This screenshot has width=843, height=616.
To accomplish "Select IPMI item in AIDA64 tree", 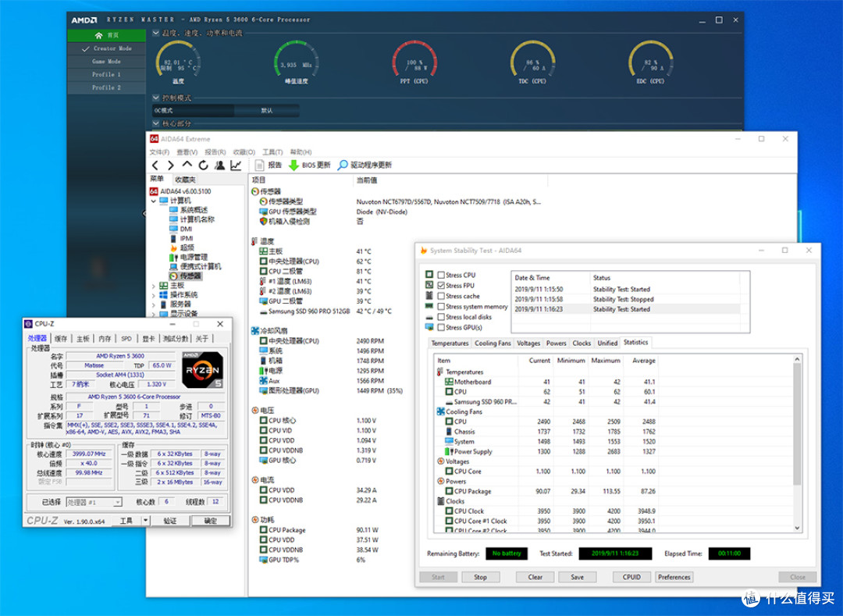I will coord(181,238).
